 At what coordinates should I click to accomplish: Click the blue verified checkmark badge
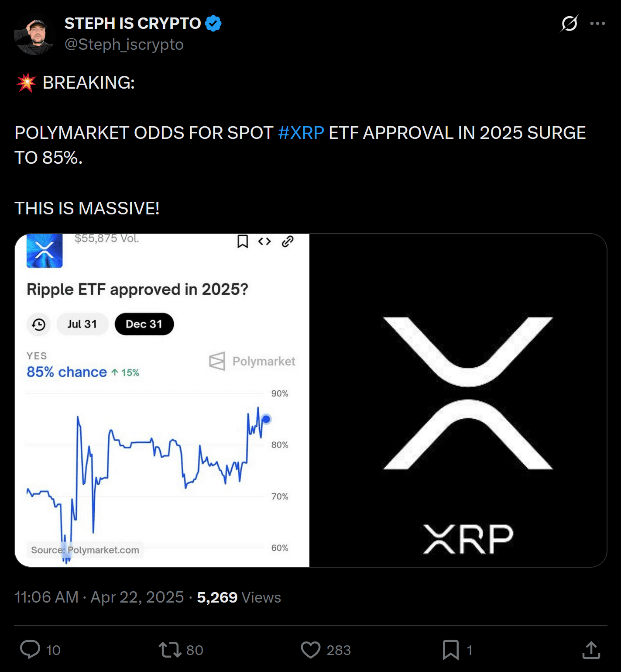213,24
